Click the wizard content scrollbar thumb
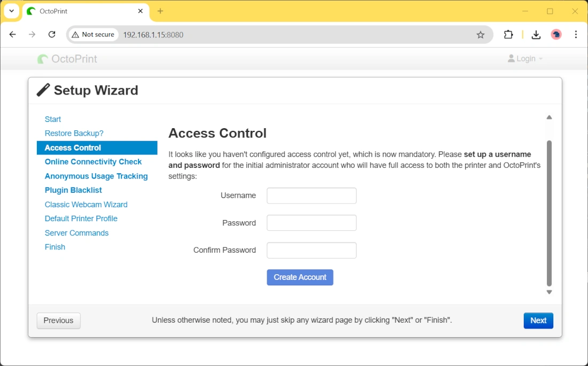Image resolution: width=588 pixels, height=366 pixels. [550, 213]
